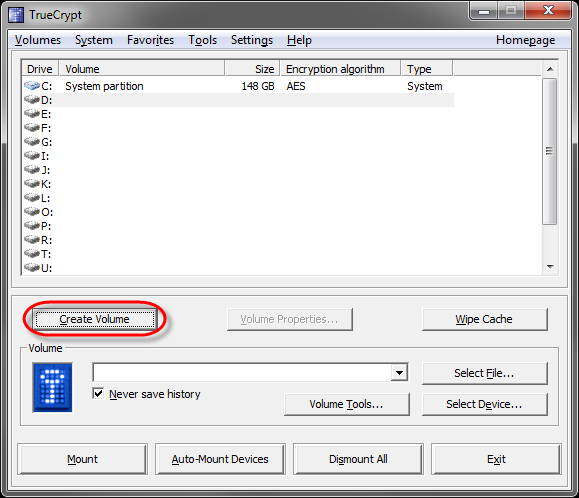Click the Select File... button

tap(484, 373)
